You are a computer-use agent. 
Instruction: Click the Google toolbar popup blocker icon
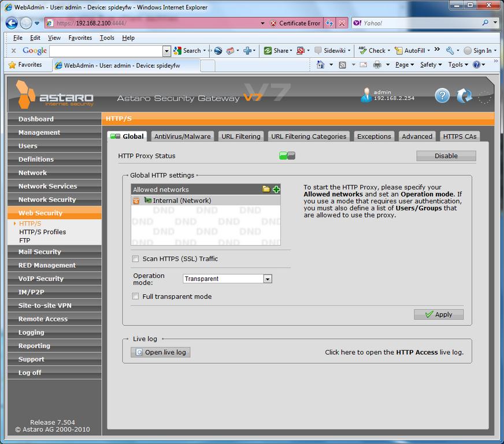pyautogui.click(x=300, y=50)
